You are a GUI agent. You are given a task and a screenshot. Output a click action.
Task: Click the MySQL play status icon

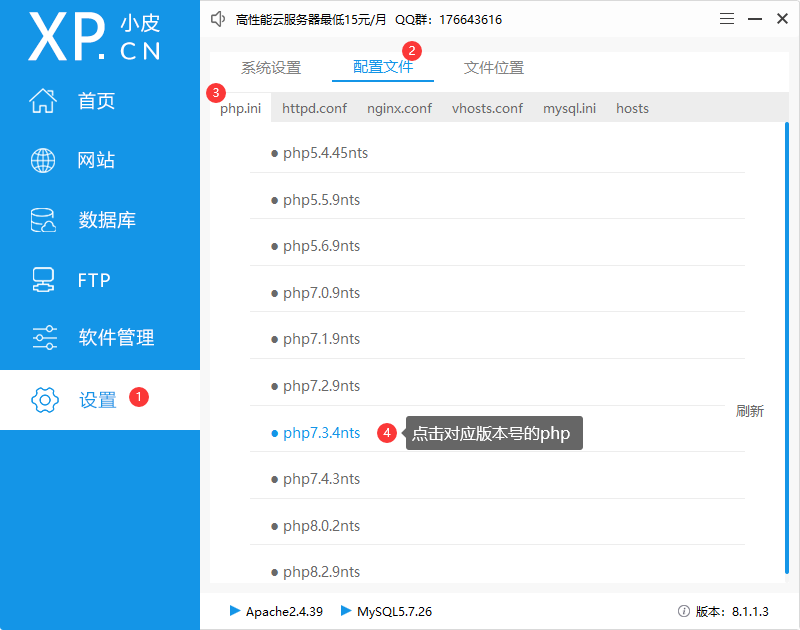pos(346,611)
